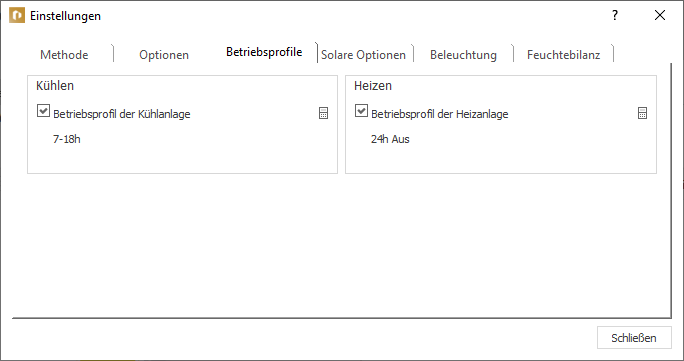Click the Einstellungen window title
This screenshot has height=361, width=684.
[65, 16]
